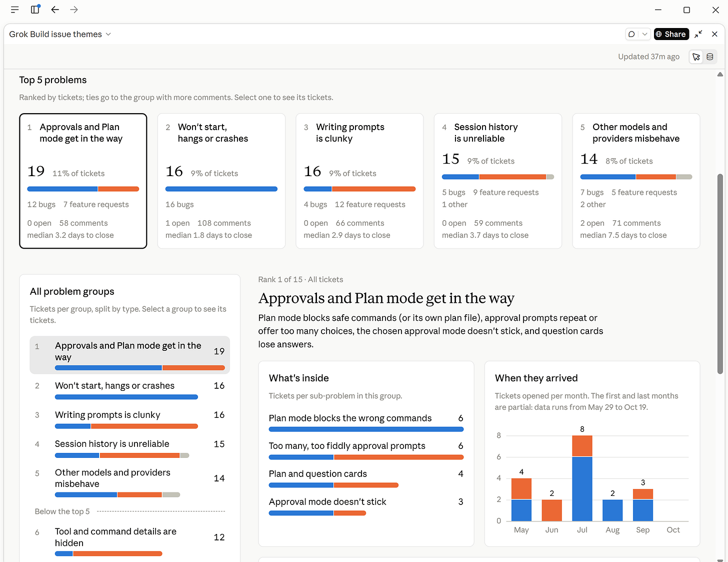Image resolution: width=728 pixels, height=562 pixels.
Task: Switch to the cursor pointer view toggle
Action: coord(696,57)
